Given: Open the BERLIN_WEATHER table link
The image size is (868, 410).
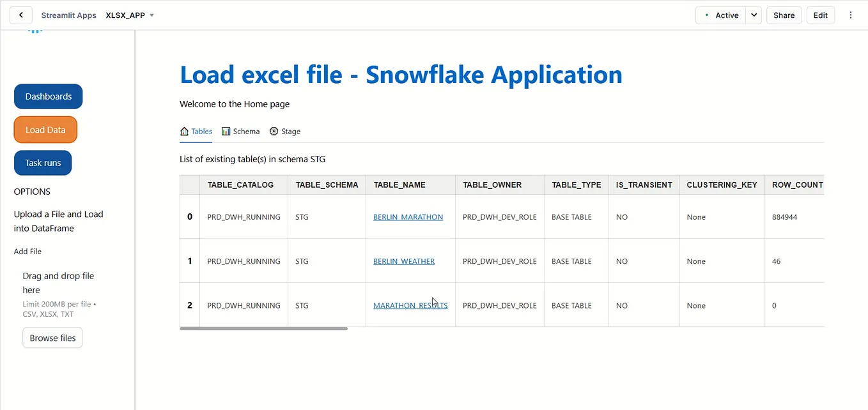Looking at the screenshot, I should point(403,261).
